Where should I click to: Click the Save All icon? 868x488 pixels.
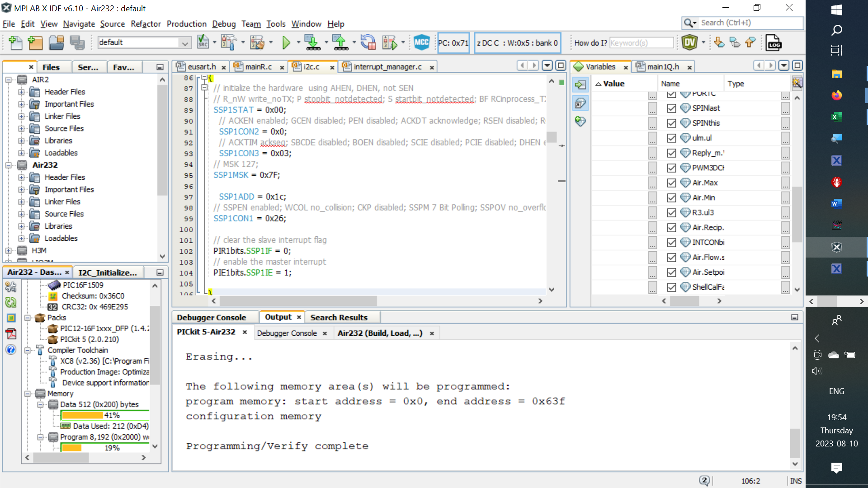coord(77,42)
